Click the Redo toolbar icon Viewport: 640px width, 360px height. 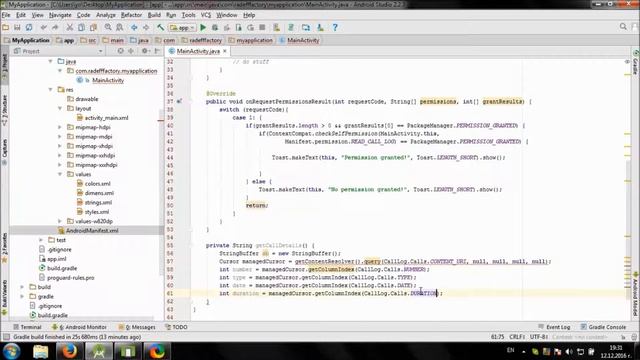(x=55, y=27)
